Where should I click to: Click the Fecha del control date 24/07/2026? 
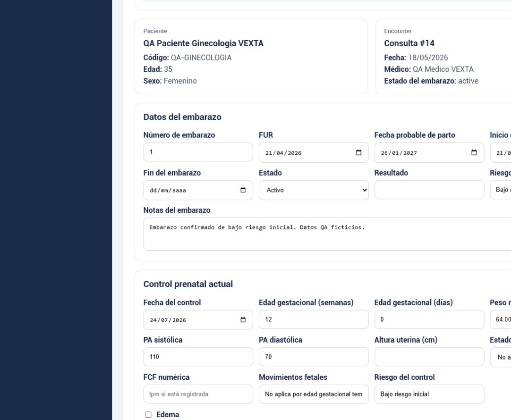[x=168, y=320]
